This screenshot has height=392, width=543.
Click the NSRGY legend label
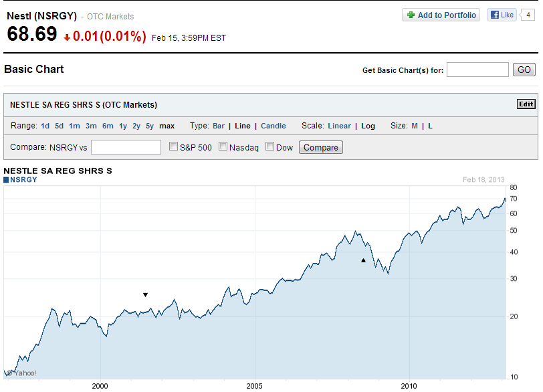point(23,180)
